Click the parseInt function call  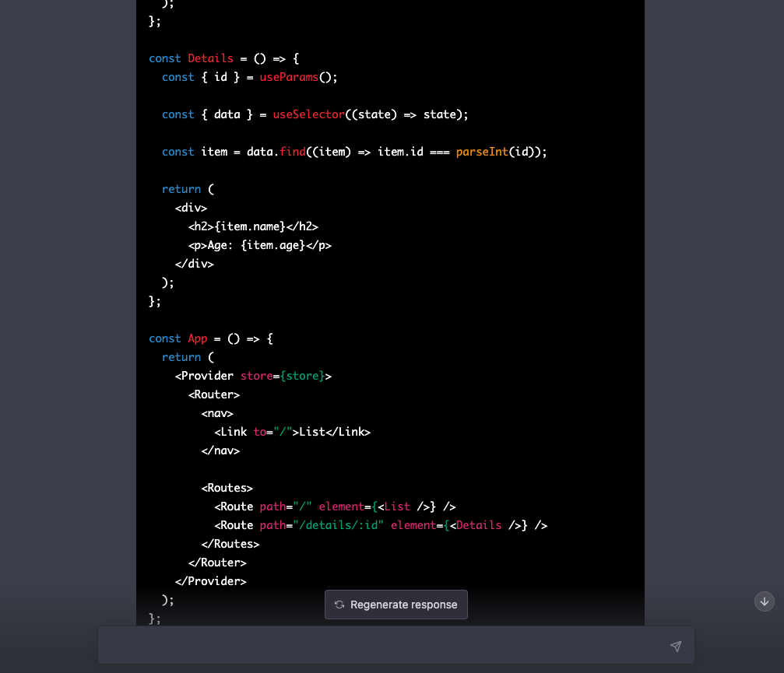(x=481, y=152)
